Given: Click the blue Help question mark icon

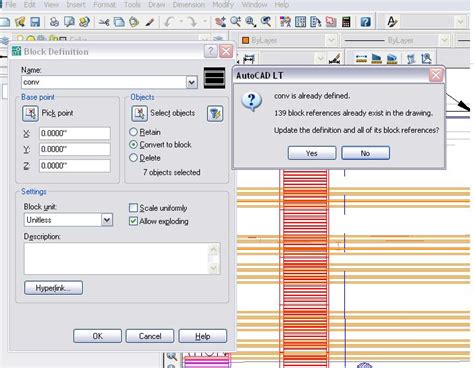Looking at the screenshot, I should tap(365, 22).
